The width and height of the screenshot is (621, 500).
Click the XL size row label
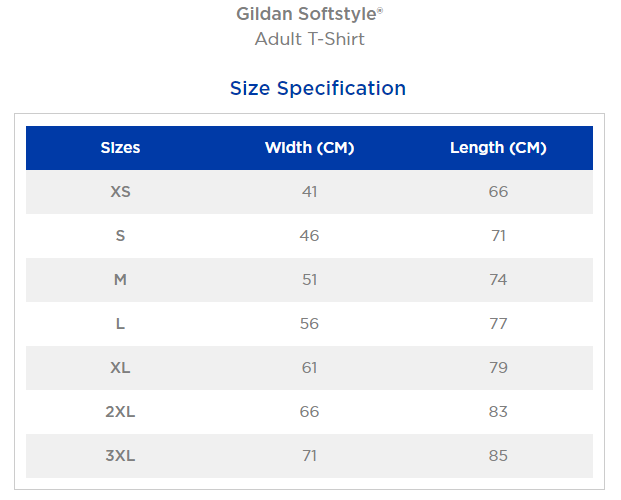pyautogui.click(x=120, y=368)
